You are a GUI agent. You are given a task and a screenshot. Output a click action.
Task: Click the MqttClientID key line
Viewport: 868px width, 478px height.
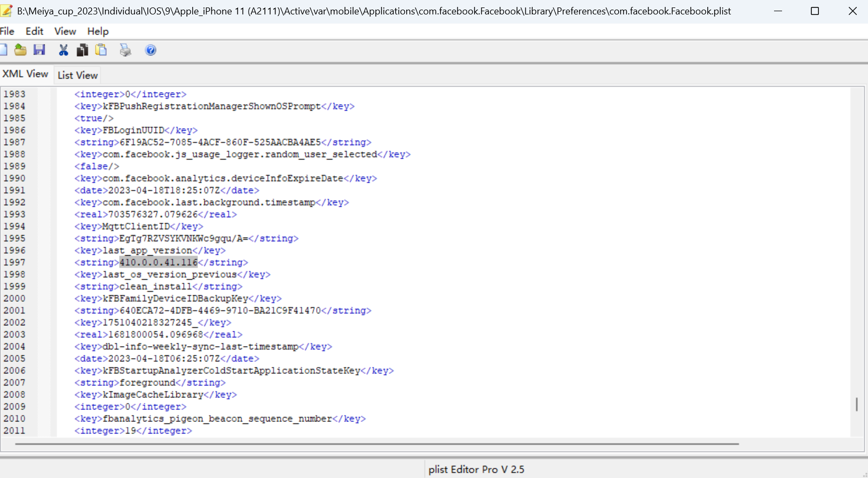pyautogui.click(x=139, y=226)
